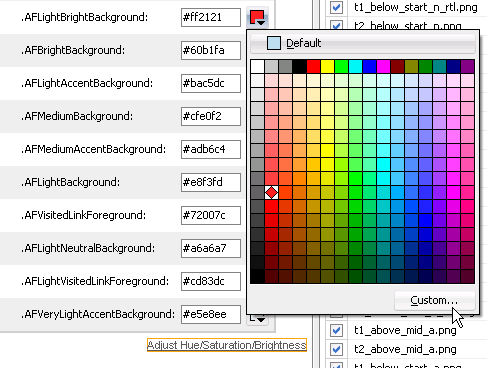Viewport: 487px width, 368px height.
Task: Pick yellow in the top basic colors row
Action: click(327, 67)
